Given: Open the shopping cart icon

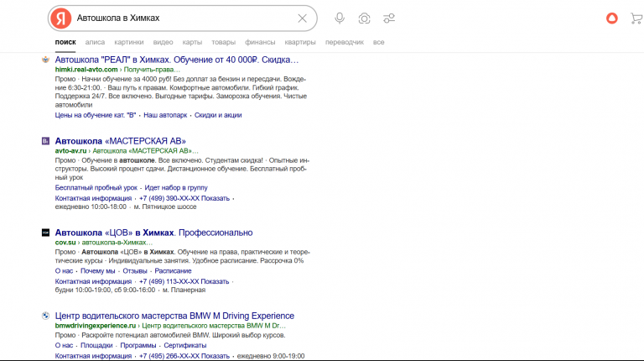Looking at the screenshot, I should 636,18.
